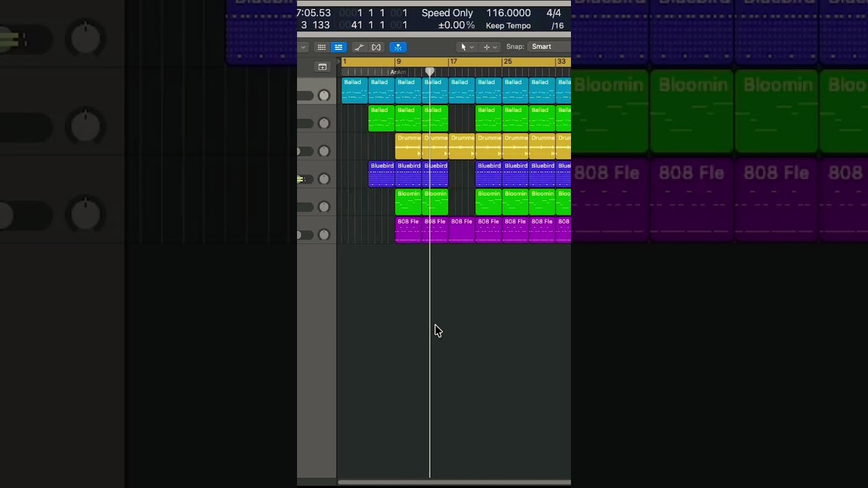Click the horizontal scrollbar below the tracks area
The height and width of the screenshot is (488, 868).
click(454, 483)
